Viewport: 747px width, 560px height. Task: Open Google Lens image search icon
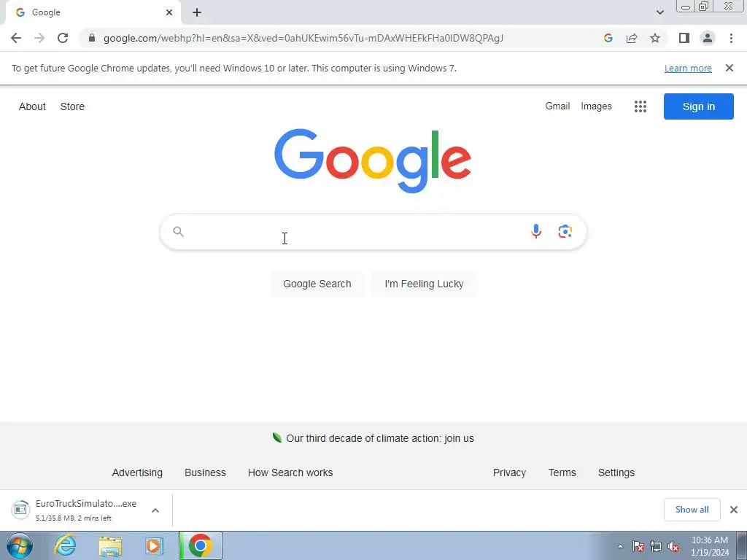(565, 231)
